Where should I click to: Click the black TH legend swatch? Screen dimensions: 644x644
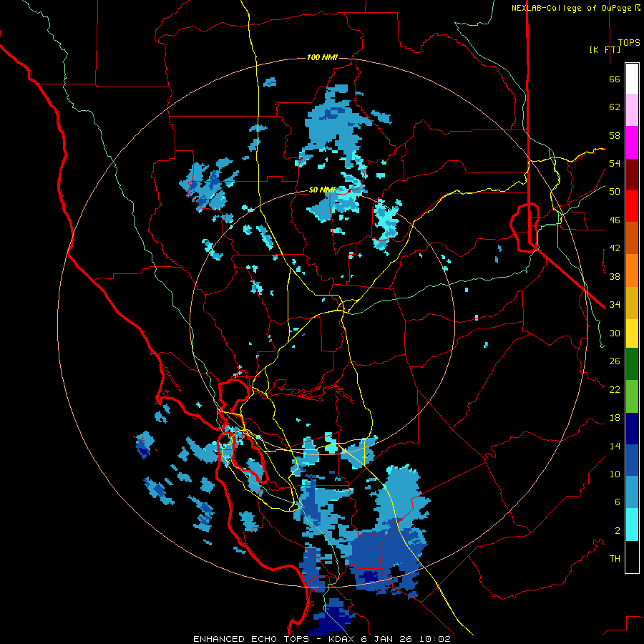click(x=632, y=557)
